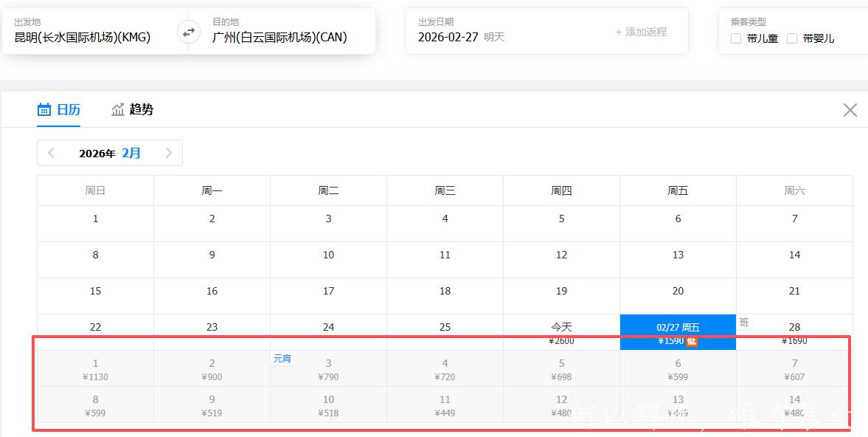Enable the 带婴儿 checkbox
This screenshot has height=437, width=868.
pyautogui.click(x=792, y=38)
